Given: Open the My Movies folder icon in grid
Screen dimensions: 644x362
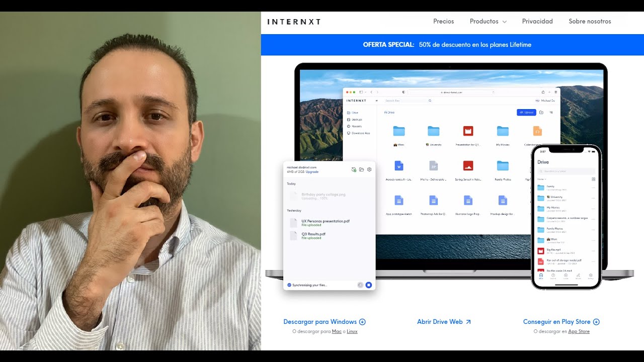Looking at the screenshot, I should [x=503, y=131].
